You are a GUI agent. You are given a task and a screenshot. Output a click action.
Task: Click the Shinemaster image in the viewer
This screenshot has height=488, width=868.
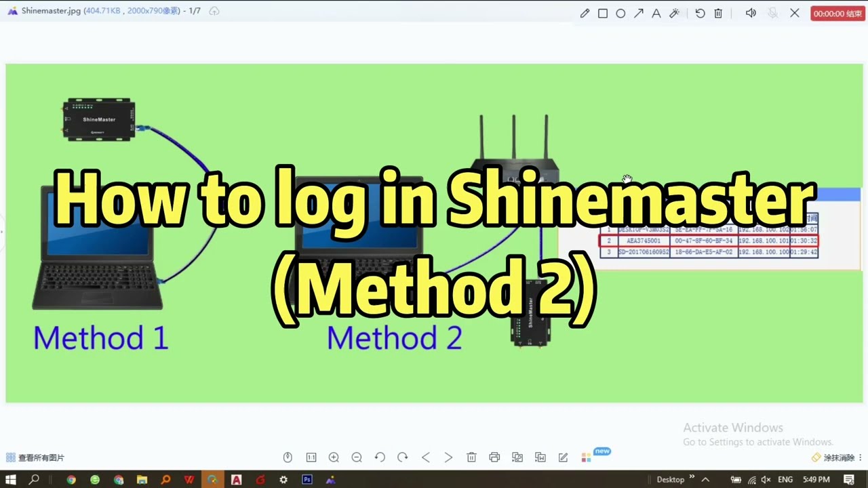(x=434, y=233)
